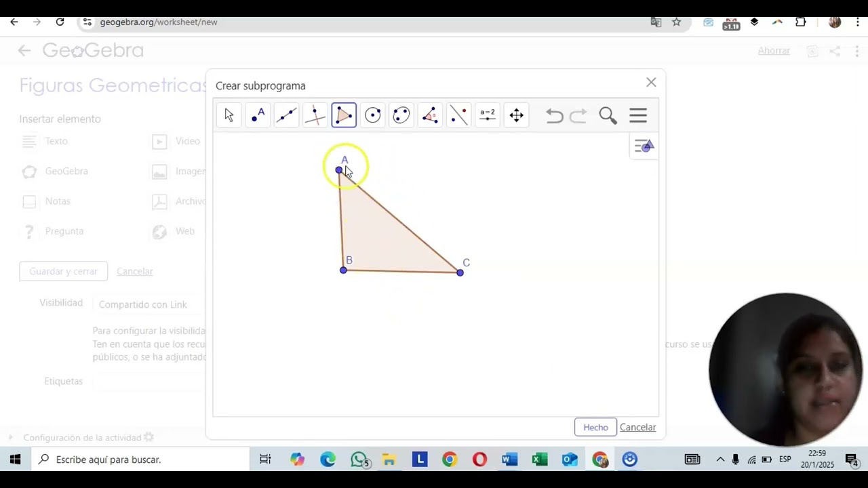
Task: Click the browser back button
Action: pyautogui.click(x=14, y=22)
